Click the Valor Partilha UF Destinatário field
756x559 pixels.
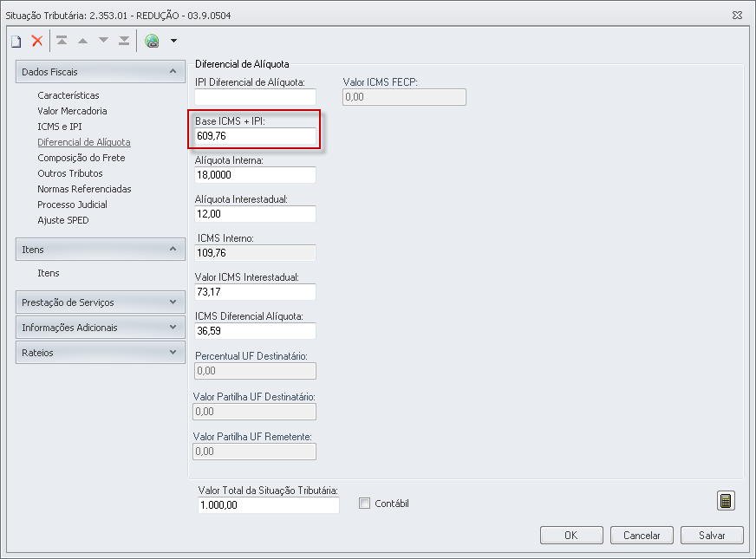[255, 412]
